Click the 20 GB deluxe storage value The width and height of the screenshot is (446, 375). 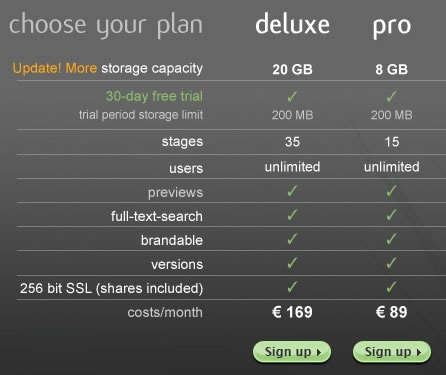pyautogui.click(x=292, y=69)
